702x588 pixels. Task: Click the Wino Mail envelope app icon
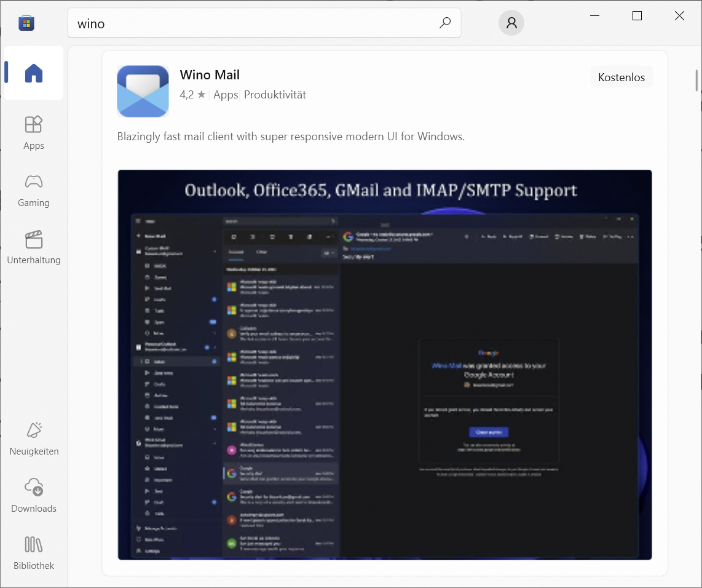click(x=143, y=91)
